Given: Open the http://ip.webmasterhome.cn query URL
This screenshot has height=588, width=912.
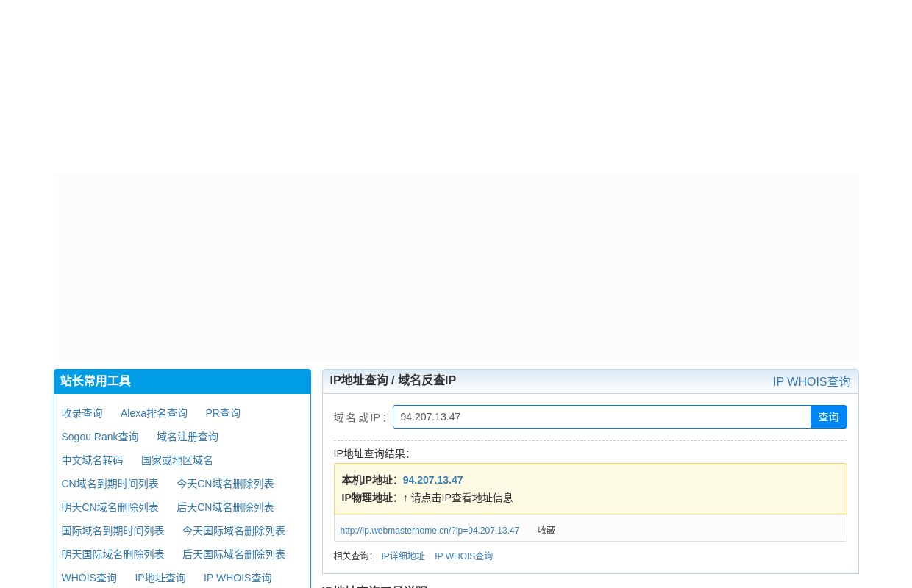Looking at the screenshot, I should [x=430, y=531].
